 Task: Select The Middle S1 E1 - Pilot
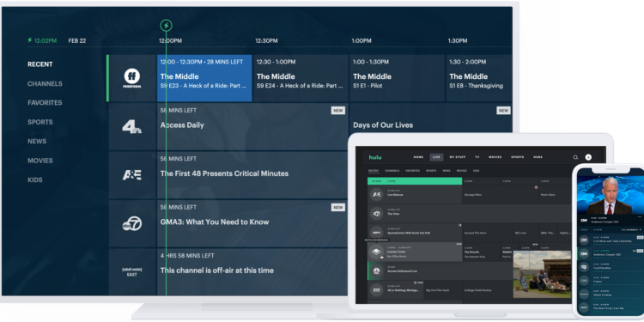tap(398, 78)
